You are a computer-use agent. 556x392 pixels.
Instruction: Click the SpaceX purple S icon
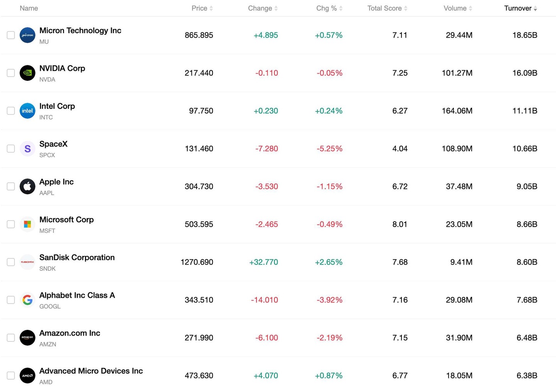(27, 149)
